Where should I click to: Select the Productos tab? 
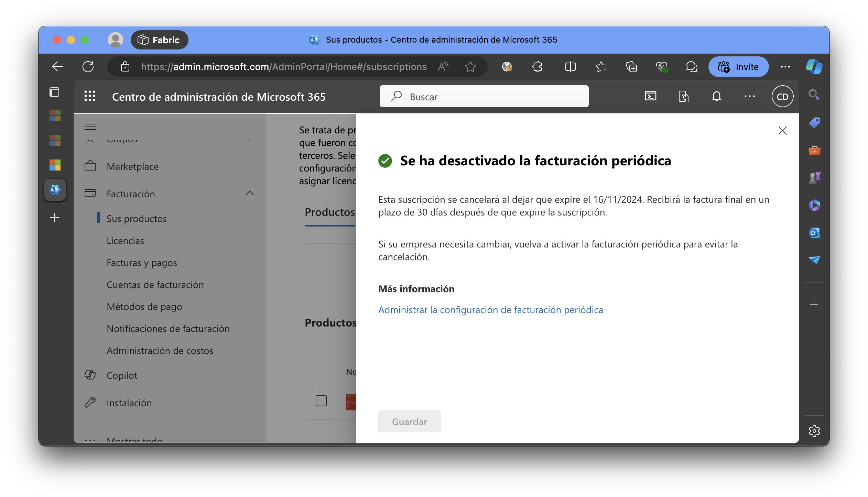(x=330, y=212)
